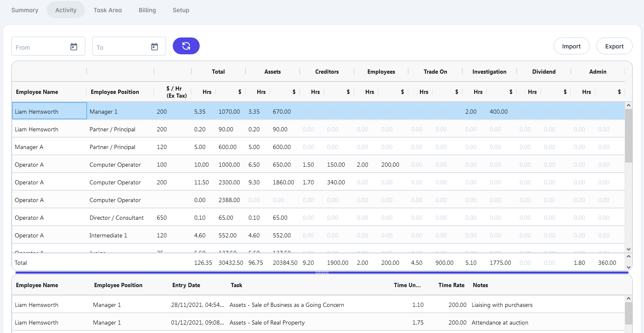The width and height of the screenshot is (644, 333).
Task: Select Manager A Partner / Principal row
Action: click(x=318, y=147)
